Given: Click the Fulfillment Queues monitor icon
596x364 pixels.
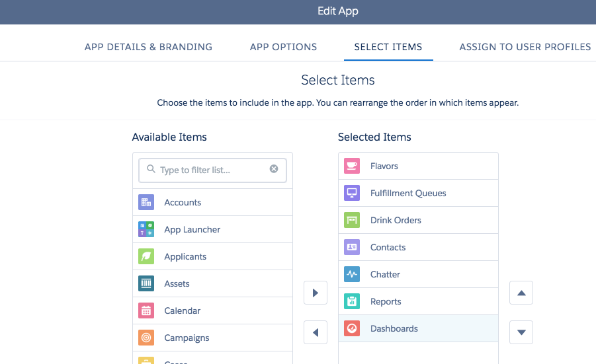Looking at the screenshot, I should 352,193.
